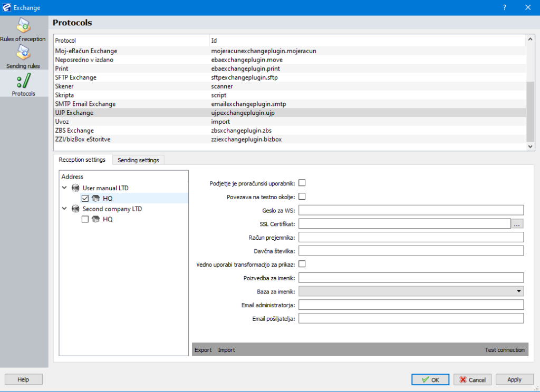The width and height of the screenshot is (540, 392).
Task: Open Rules of reception icon
Action: click(x=23, y=25)
